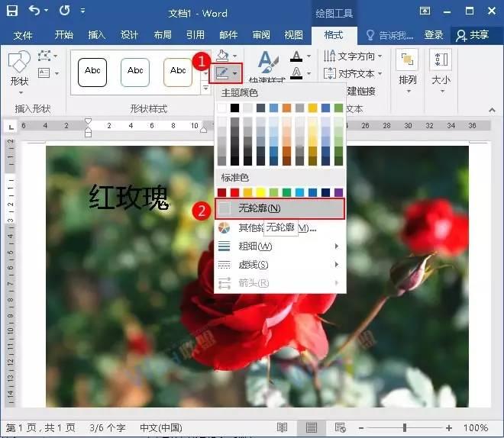Screen dimensions: 504x438
Task: Click the Repeat (redo) icon
Action: point(64,11)
